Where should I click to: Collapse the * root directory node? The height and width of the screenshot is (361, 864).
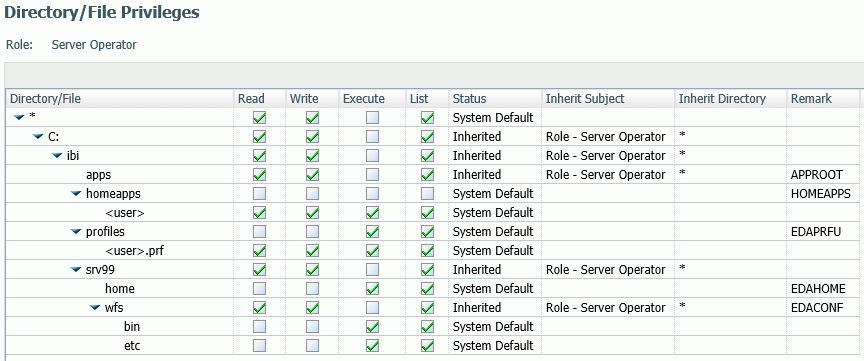coord(19,117)
